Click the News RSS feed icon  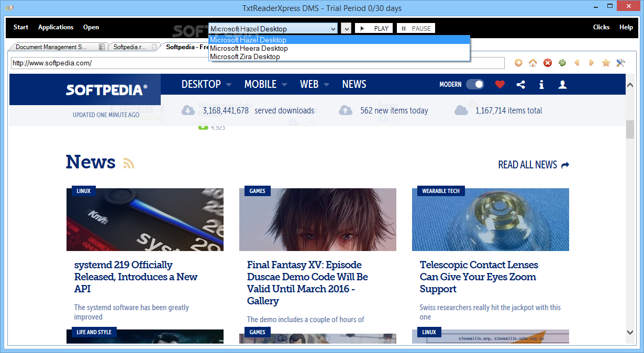129,163
